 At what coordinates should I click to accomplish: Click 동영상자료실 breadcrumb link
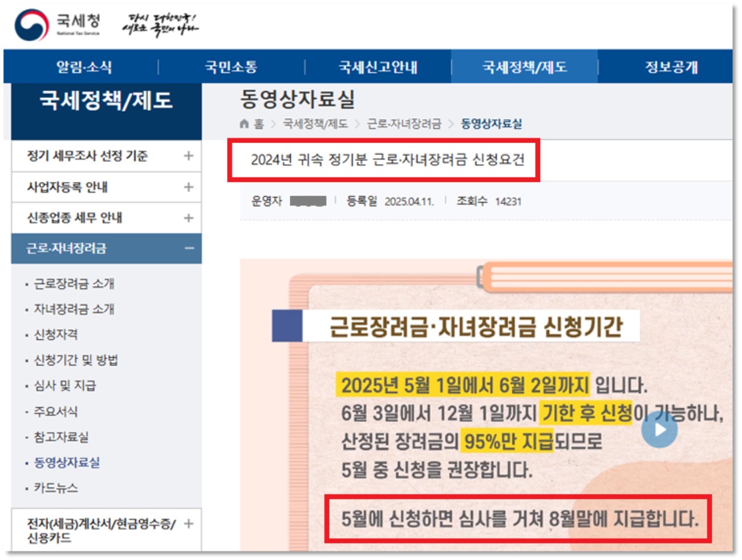coord(491,124)
